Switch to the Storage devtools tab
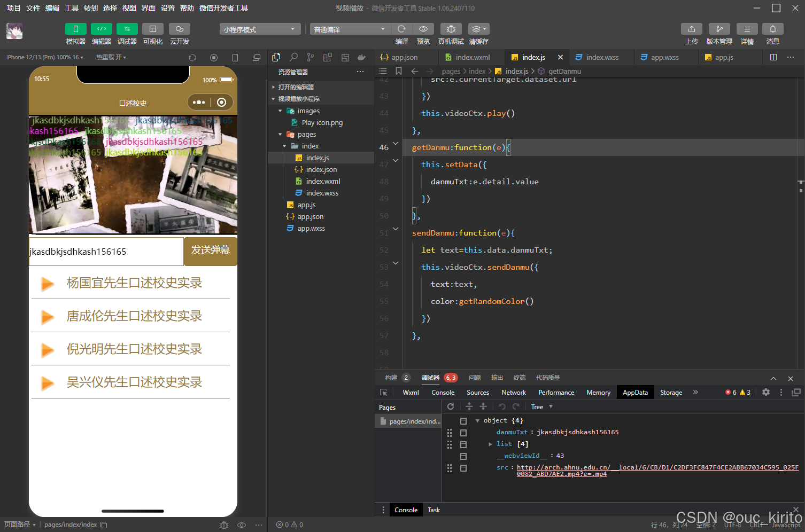The width and height of the screenshot is (805, 532). [671, 393]
